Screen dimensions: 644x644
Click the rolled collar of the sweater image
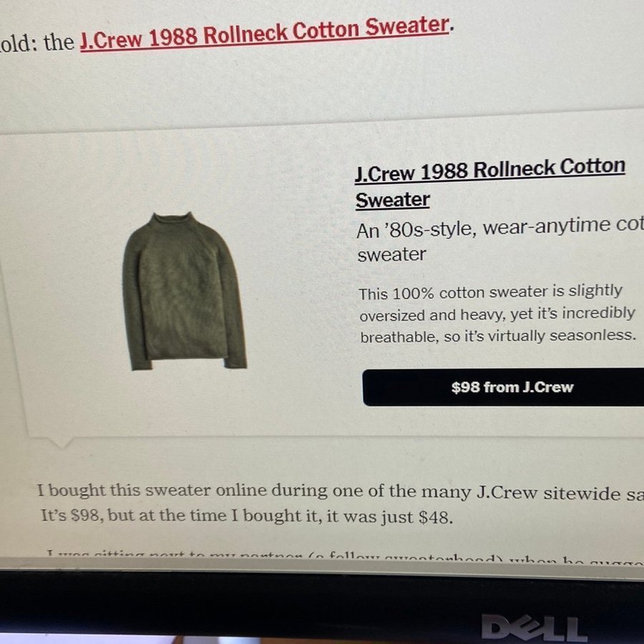(171, 219)
